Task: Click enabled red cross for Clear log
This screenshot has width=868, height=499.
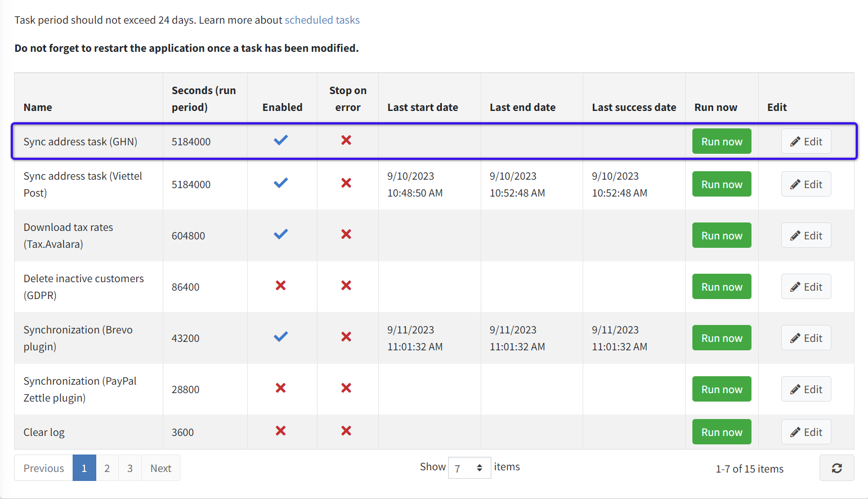Action: 280,431
